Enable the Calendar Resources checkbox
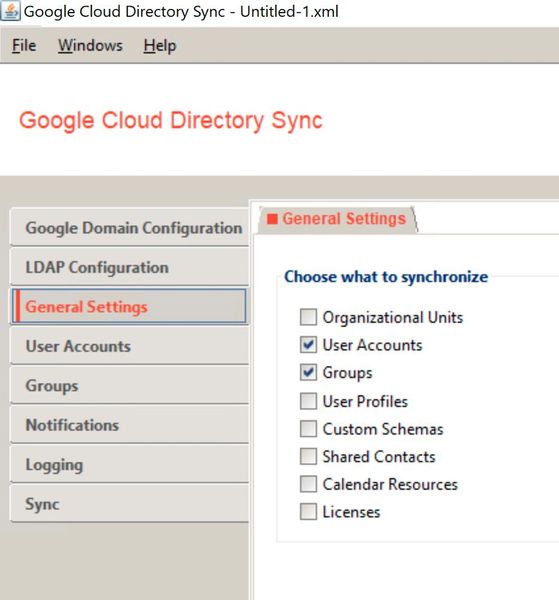 [x=308, y=484]
